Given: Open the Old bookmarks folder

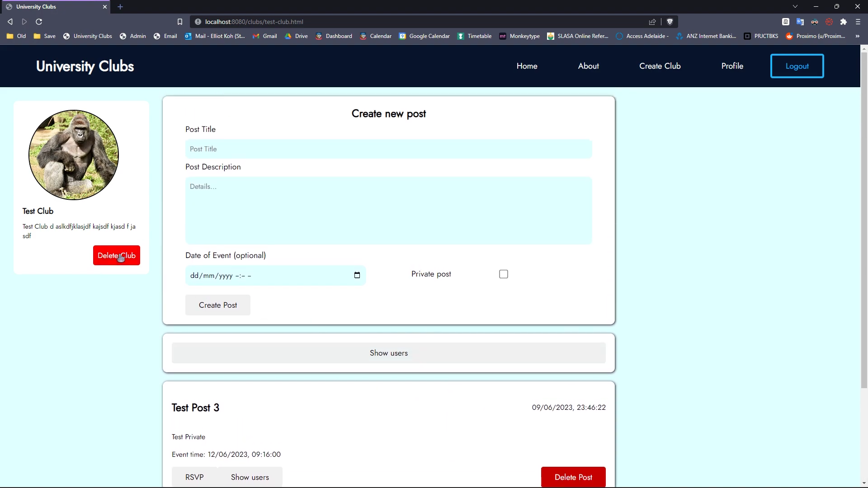Looking at the screenshot, I should [16, 36].
